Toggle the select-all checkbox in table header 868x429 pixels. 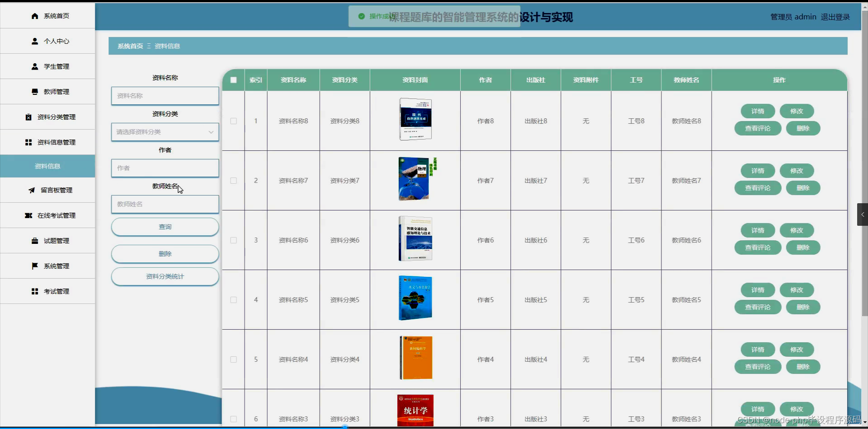pos(233,80)
